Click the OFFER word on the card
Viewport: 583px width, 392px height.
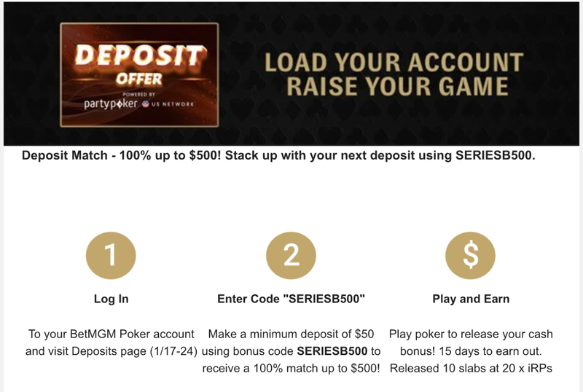pyautogui.click(x=138, y=78)
